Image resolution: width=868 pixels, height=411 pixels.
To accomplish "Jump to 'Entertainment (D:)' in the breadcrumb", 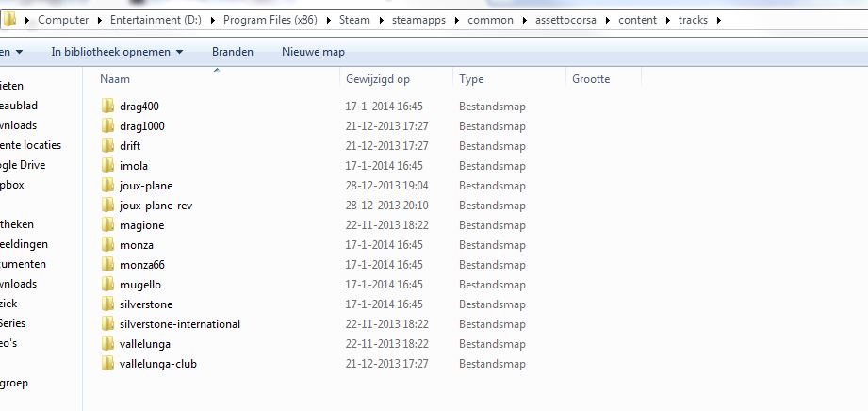I will [x=146, y=20].
